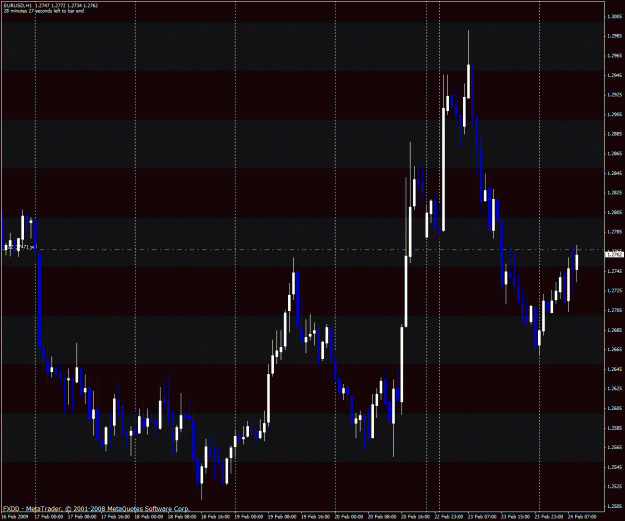Image resolution: width=625 pixels, height=521 pixels.
Task: Click the current price label 1.2762 on axis
Action: pyautogui.click(x=614, y=254)
